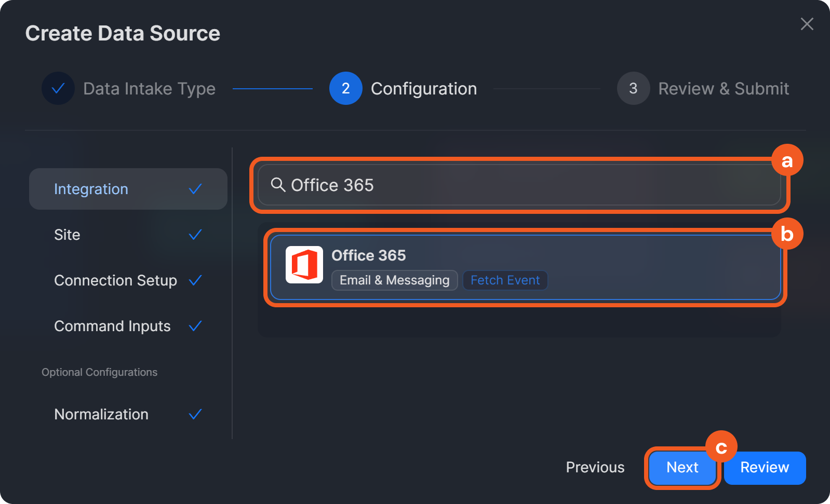Click the search magnifier icon
This screenshot has width=830, height=504.
click(x=278, y=185)
